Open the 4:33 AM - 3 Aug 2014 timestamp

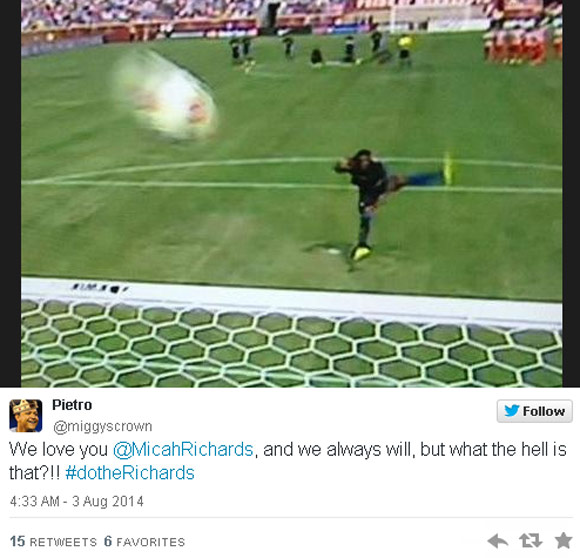pyautogui.click(x=77, y=501)
